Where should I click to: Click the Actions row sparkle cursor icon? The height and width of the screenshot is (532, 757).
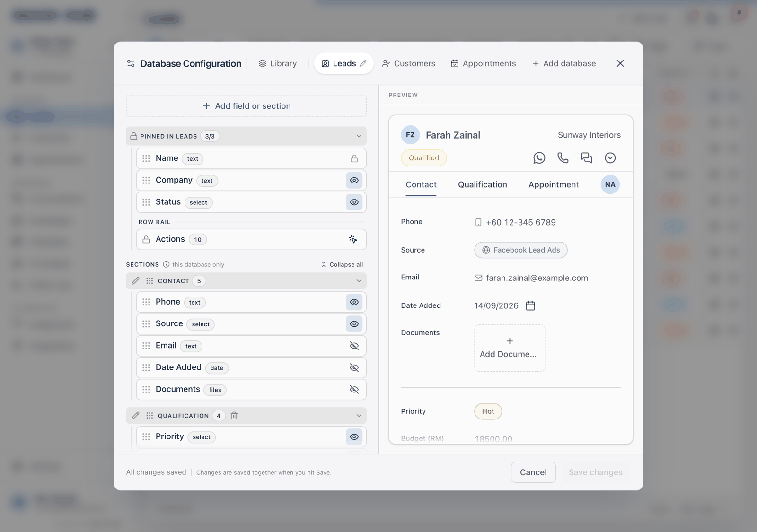353,239
